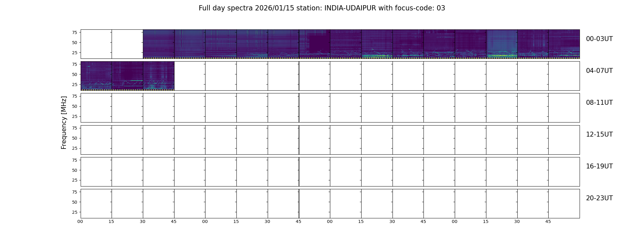Open the 01:00 UT spectrogram panel in 00-03UT row

coord(221,44)
